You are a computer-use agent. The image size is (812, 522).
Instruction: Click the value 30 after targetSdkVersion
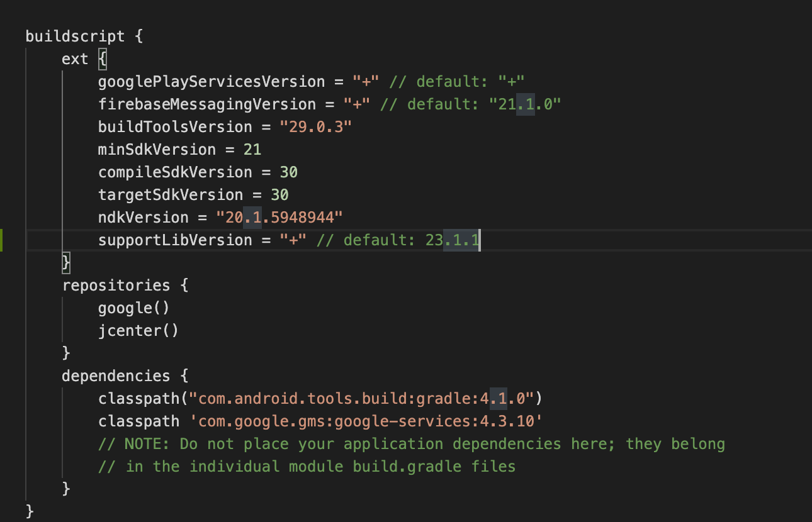point(279,194)
